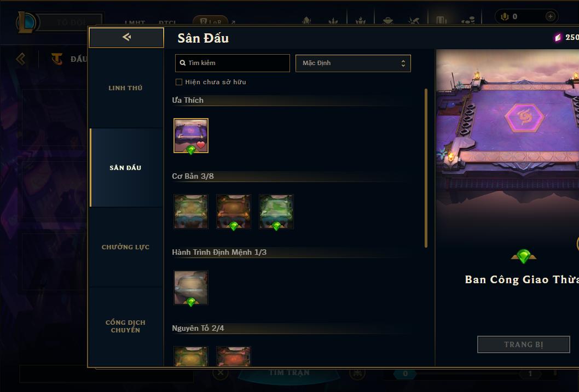Select the Hành Trình Định Mệnh arena
Image resolution: width=579 pixels, height=392 pixels.
(191, 288)
